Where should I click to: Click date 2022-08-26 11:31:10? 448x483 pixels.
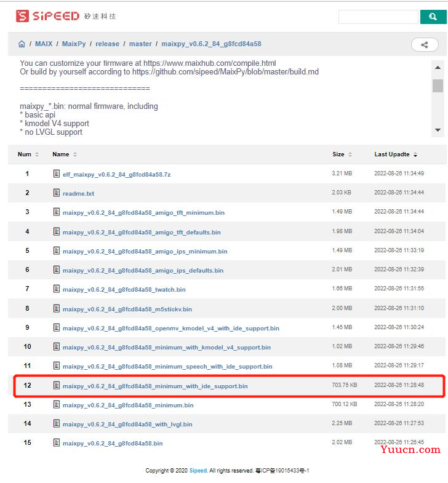coord(399,308)
